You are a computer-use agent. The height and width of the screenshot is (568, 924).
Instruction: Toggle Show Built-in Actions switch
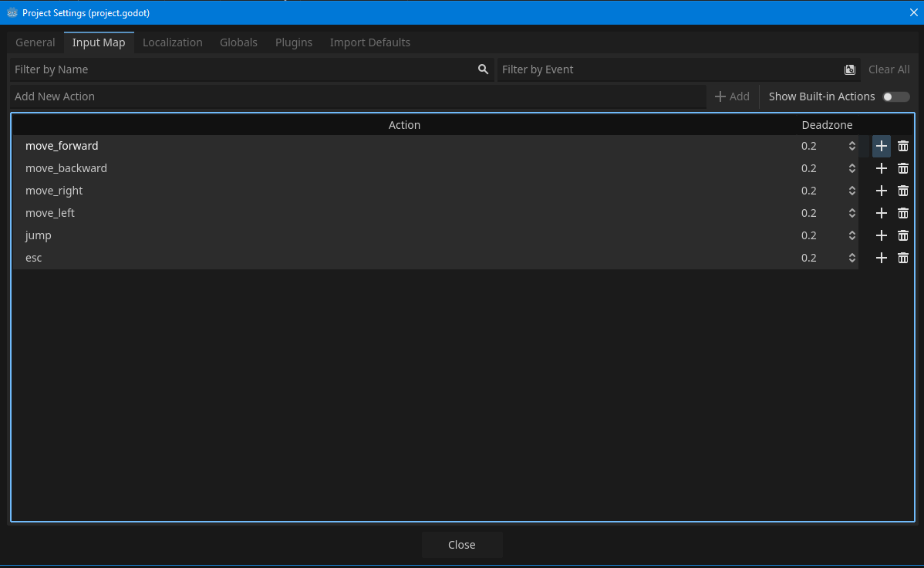[895, 96]
